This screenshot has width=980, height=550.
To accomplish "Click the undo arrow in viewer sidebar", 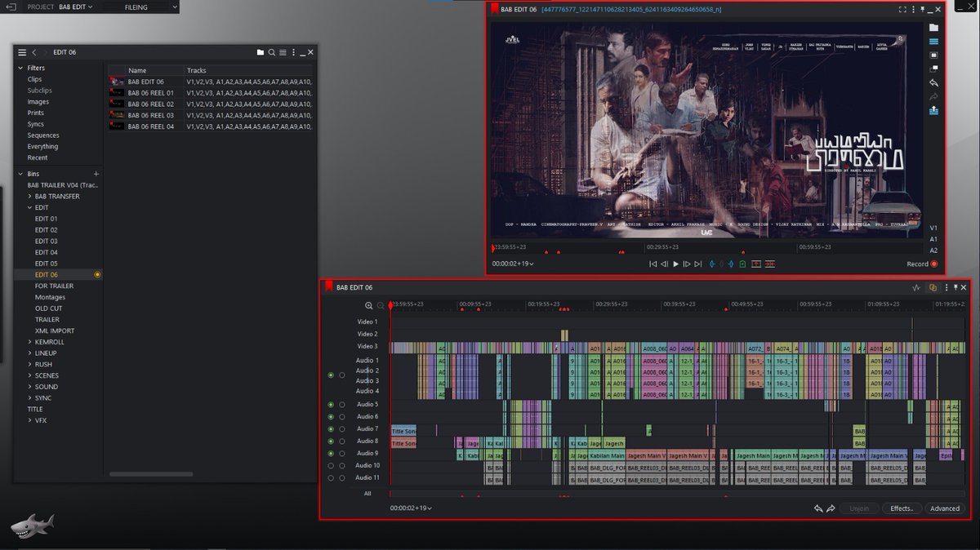I will [934, 83].
